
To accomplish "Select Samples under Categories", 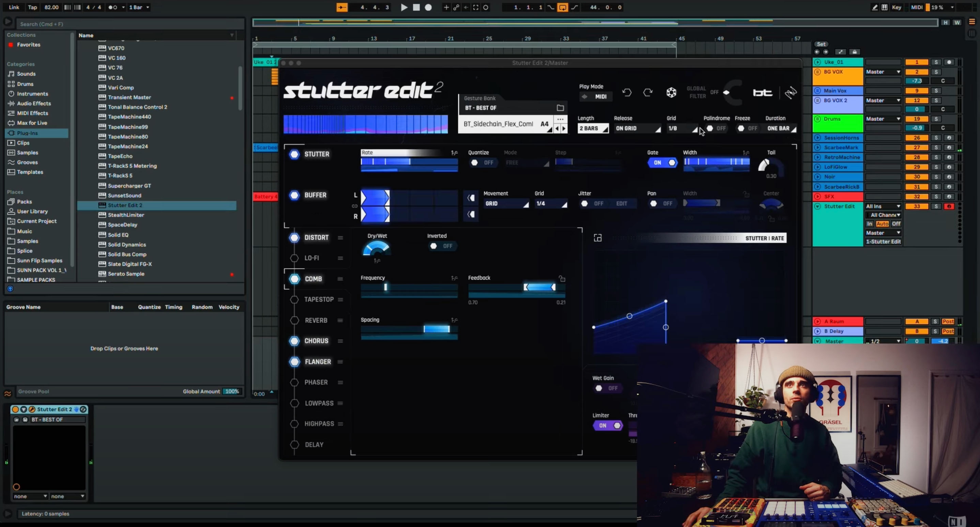I will point(27,153).
